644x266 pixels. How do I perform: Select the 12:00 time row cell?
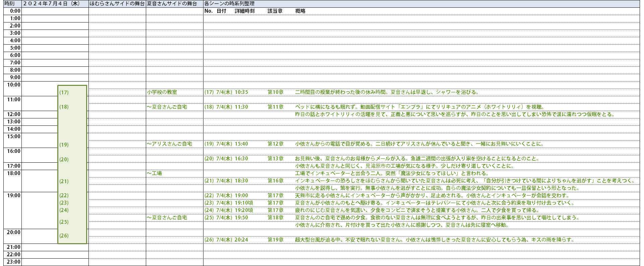[x=13, y=114]
